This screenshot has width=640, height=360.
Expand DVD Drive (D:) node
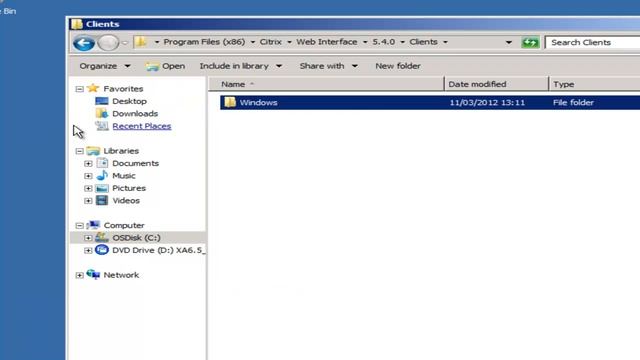(x=88, y=251)
